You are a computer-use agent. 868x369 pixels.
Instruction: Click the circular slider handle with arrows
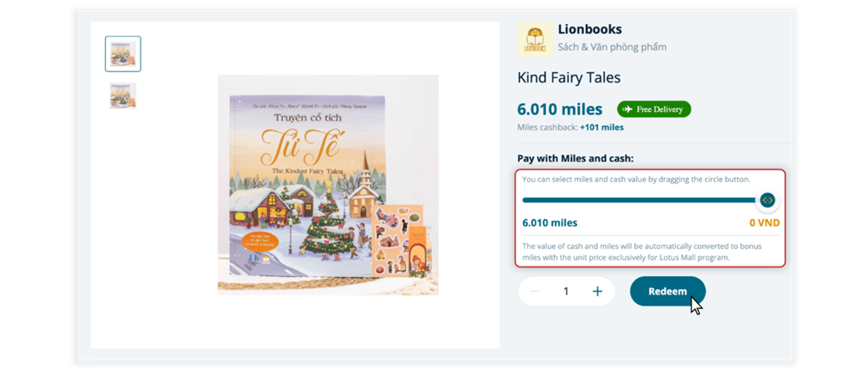766,201
